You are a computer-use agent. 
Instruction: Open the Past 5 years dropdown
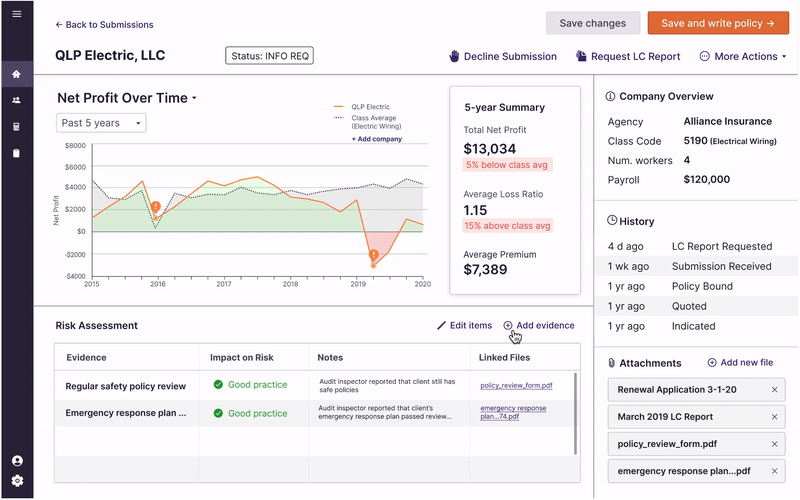101,123
